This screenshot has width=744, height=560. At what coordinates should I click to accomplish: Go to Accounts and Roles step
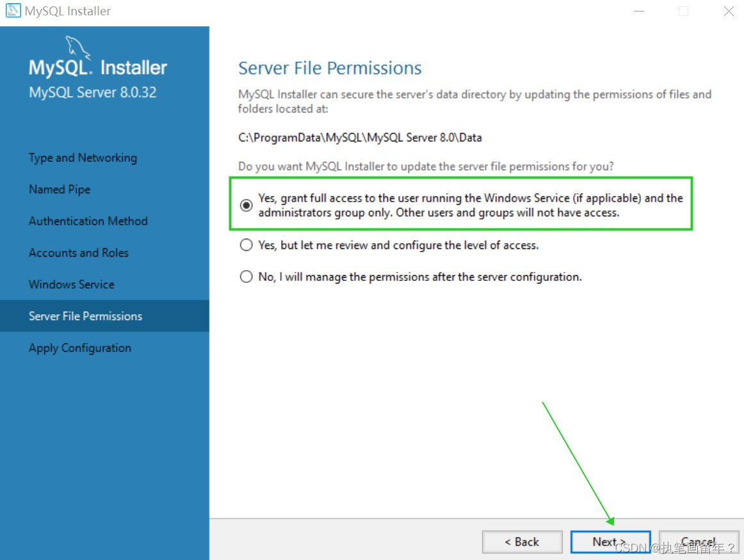(79, 253)
